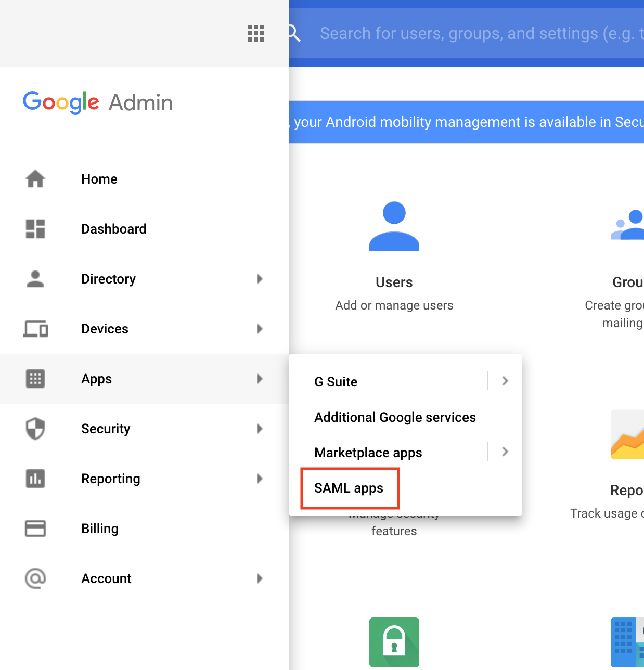
Task: Expand the Directory submenu arrow
Action: click(x=260, y=279)
